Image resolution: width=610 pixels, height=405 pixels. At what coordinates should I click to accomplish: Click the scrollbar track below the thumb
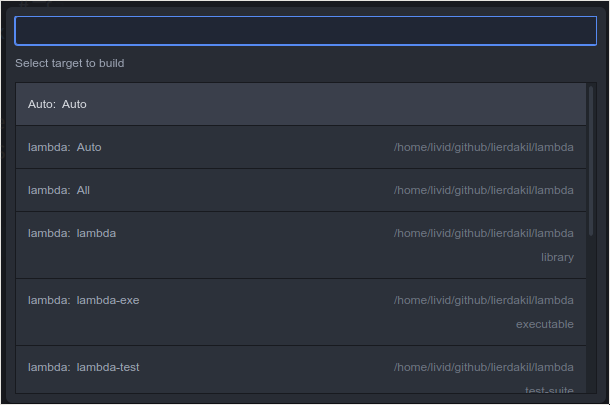pyautogui.click(x=591, y=314)
